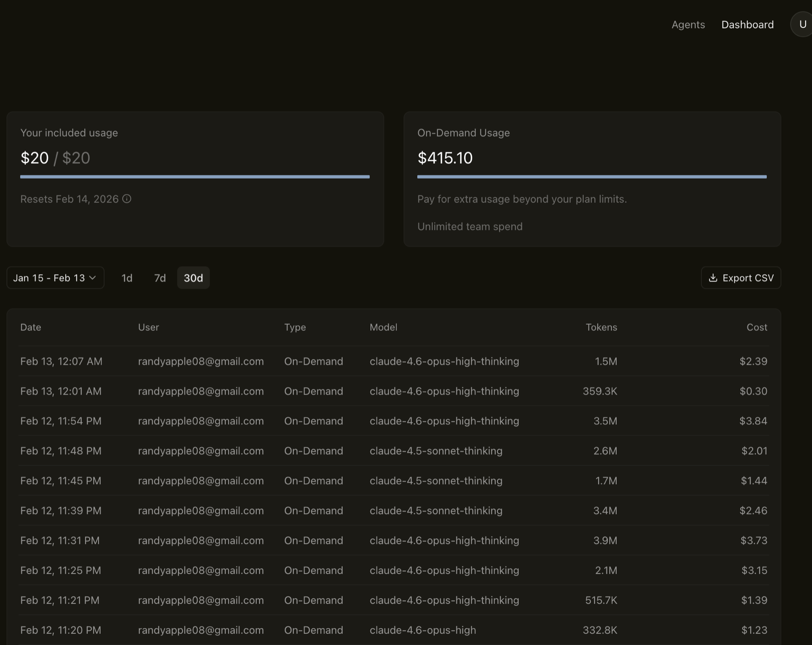The image size is (812, 645).
Task: Click the On-Demand Usage progress bar
Action: click(x=592, y=176)
